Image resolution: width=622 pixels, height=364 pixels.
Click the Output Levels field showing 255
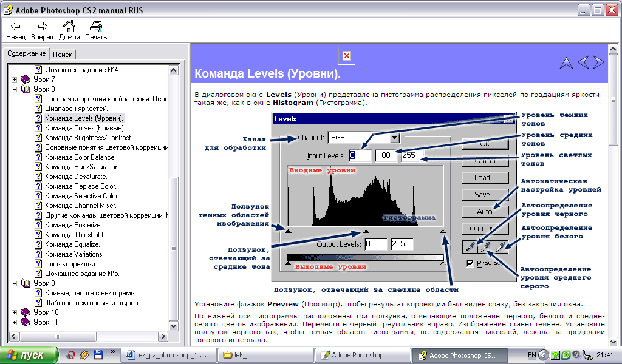[402, 244]
